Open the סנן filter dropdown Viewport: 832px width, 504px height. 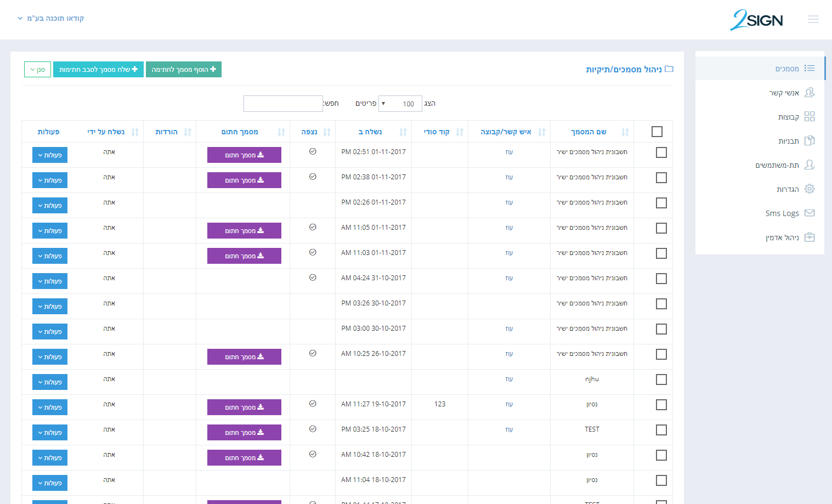pyautogui.click(x=38, y=70)
